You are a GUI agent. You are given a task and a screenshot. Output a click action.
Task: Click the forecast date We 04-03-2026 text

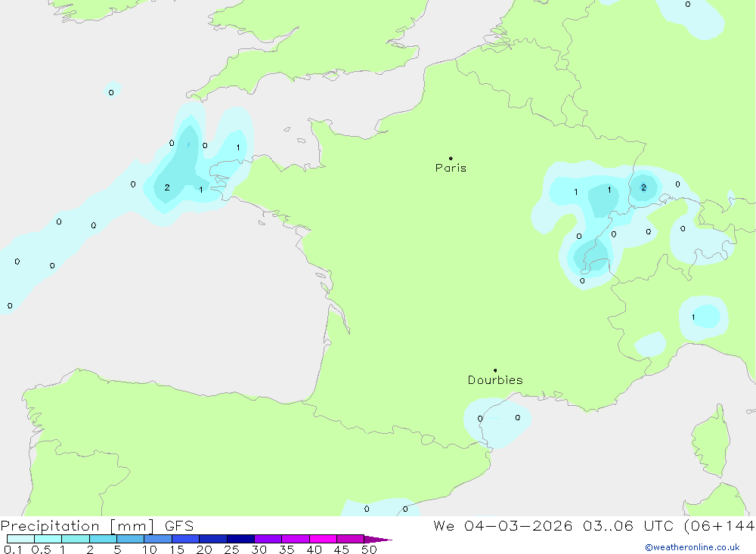click(503, 525)
